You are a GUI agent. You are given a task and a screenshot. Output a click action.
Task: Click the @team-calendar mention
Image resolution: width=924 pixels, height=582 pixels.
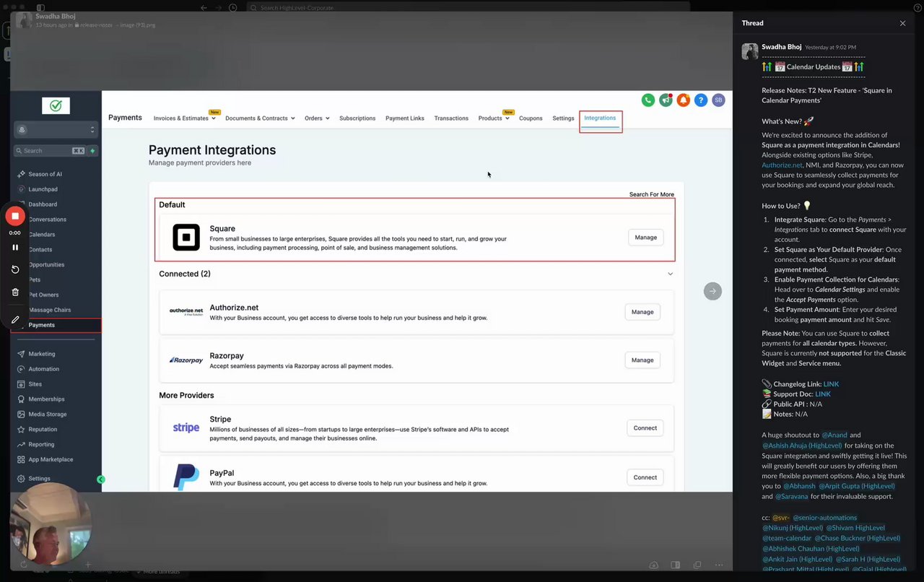pos(786,538)
